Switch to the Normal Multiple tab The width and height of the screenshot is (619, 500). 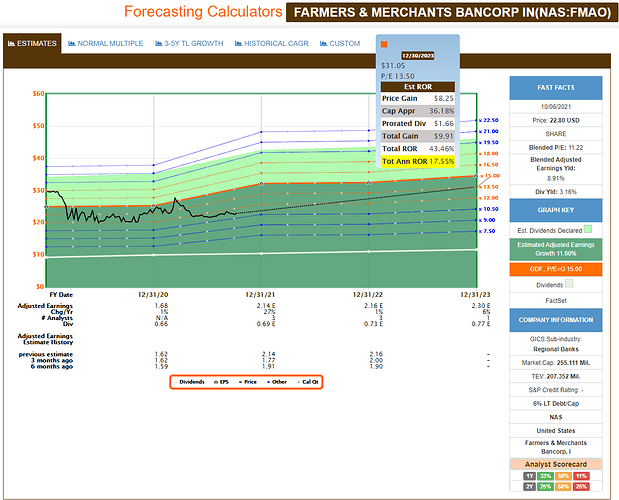coord(105,43)
